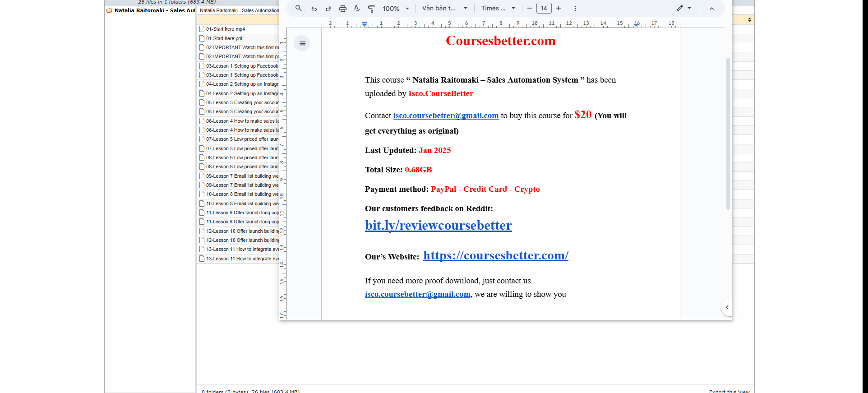
Task: Click the font size field showing 14
Action: (x=544, y=8)
